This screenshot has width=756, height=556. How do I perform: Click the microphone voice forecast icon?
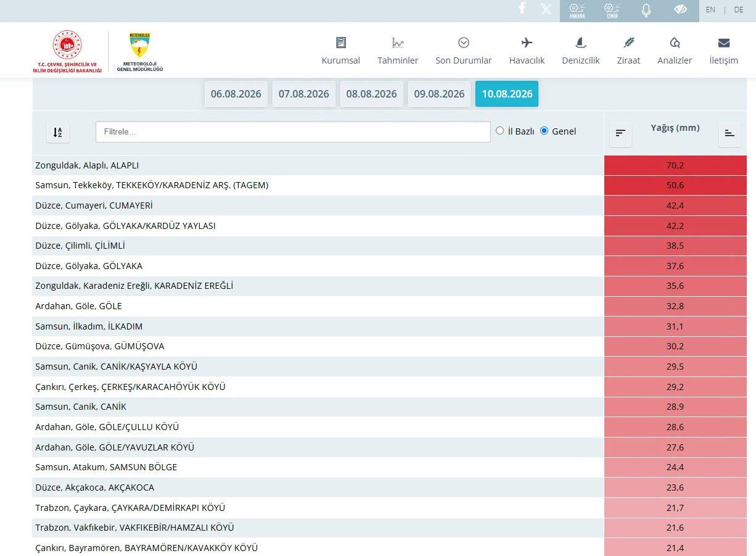[x=646, y=10]
